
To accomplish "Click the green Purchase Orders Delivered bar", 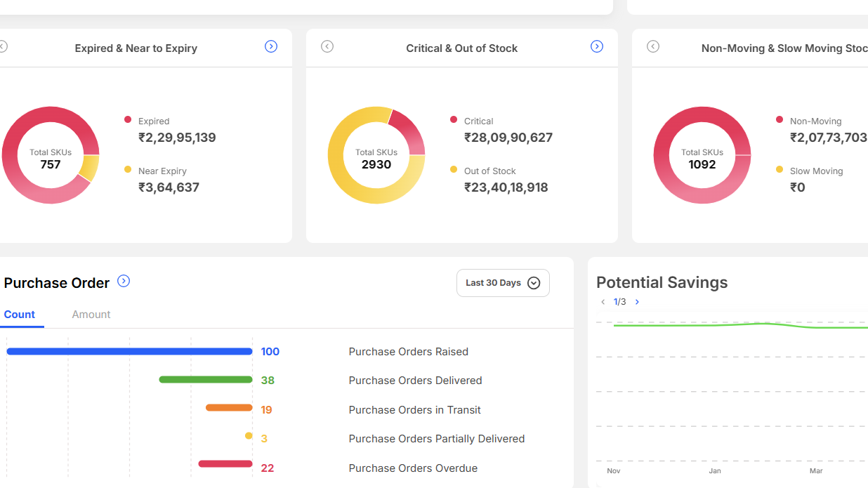I will (206, 380).
